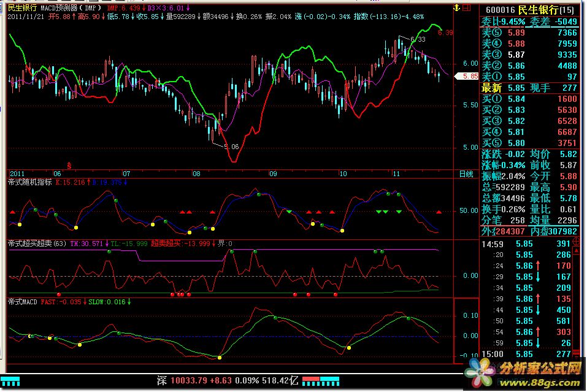The height and width of the screenshot is (392, 587).
Task: Click the 买① 5.84 bid row
Action: 529,99
